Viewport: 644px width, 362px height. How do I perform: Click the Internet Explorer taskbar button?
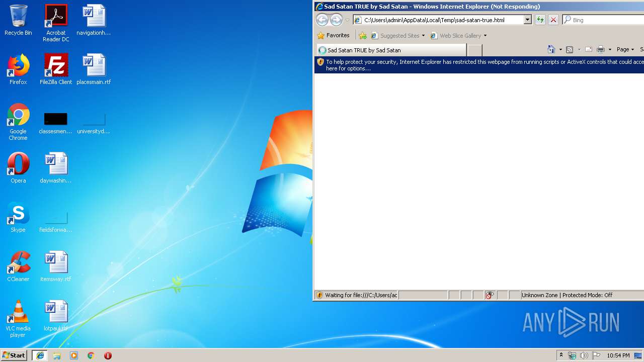click(40, 355)
